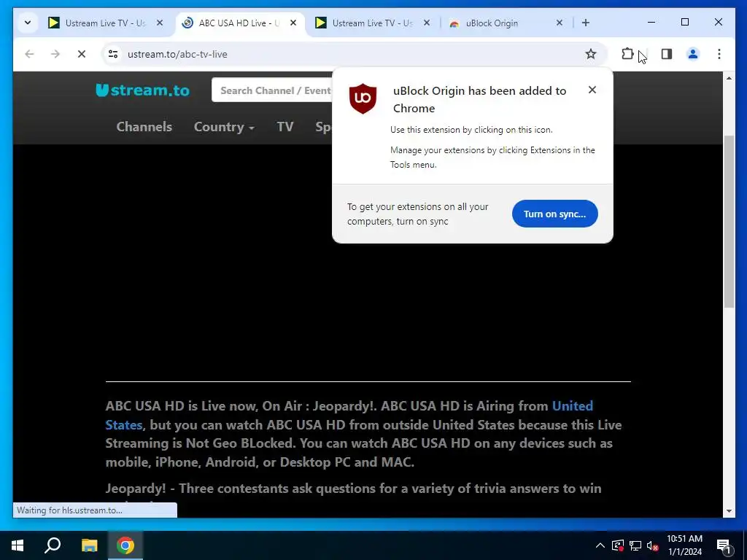The width and height of the screenshot is (747, 560).
Task: Go forward to the next page
Action: tap(55, 54)
